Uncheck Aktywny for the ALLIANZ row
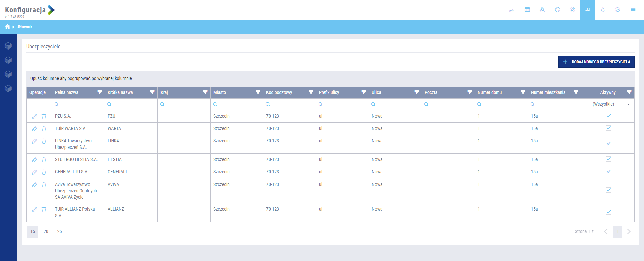 pos(608,212)
